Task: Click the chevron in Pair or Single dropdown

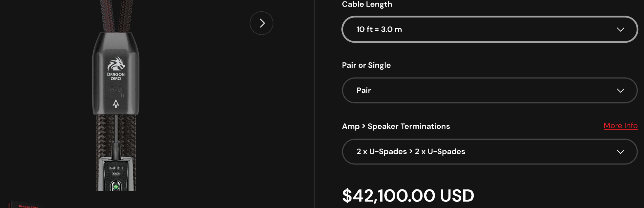Action: pos(620,91)
